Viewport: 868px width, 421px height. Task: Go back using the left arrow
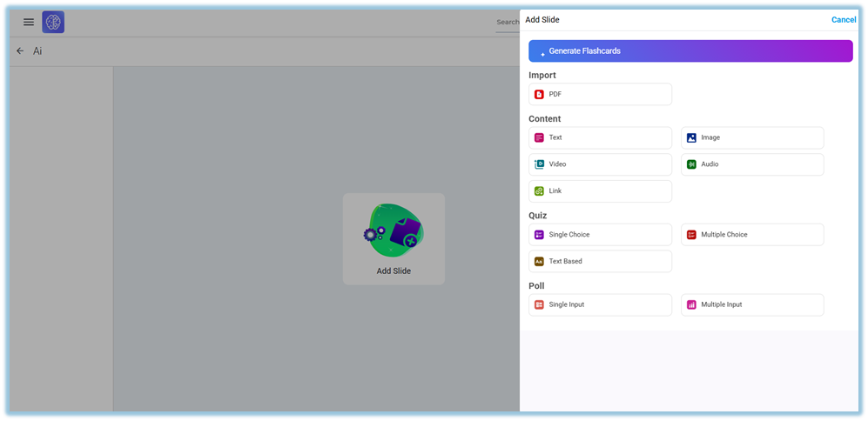[x=20, y=51]
